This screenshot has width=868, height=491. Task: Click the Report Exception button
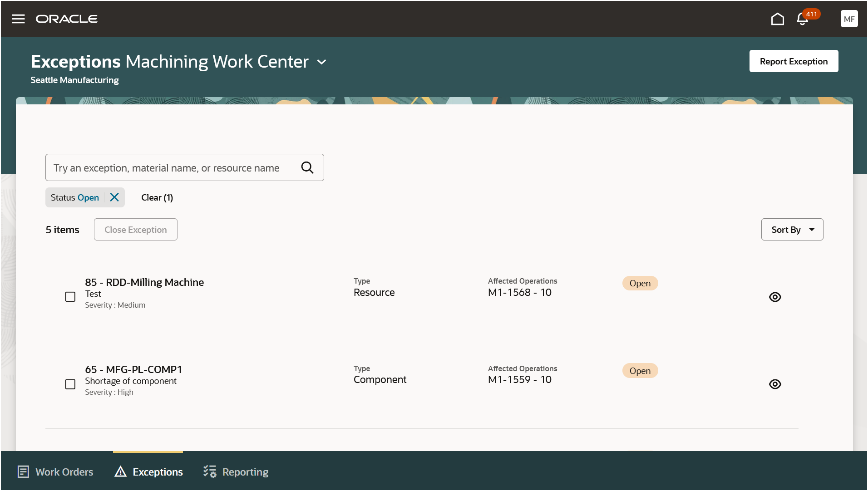[x=794, y=61]
